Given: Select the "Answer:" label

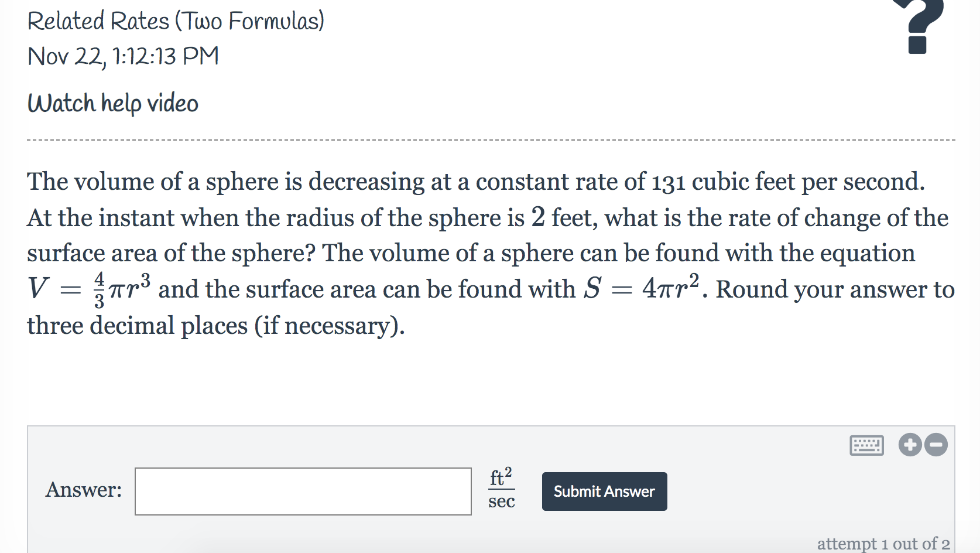Looking at the screenshot, I should 84,490.
